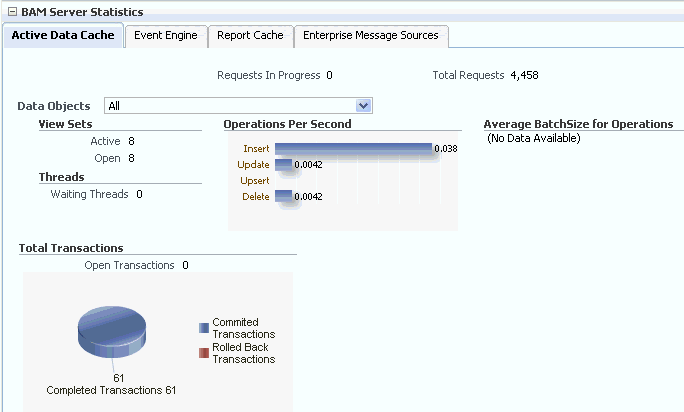Click the Committed Transactions blue legend swatch
This screenshot has width=684, height=412.
coord(204,328)
